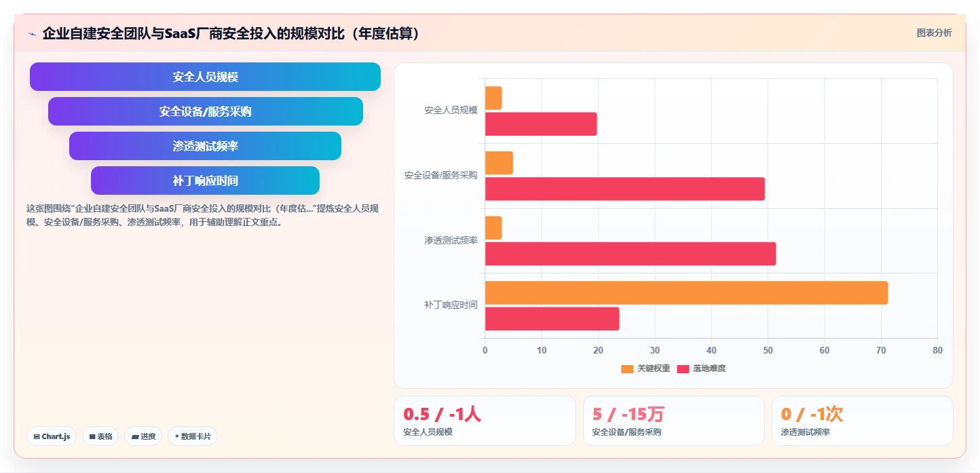Click the x-axis tick labeled 20
980x473 pixels.
point(598,350)
